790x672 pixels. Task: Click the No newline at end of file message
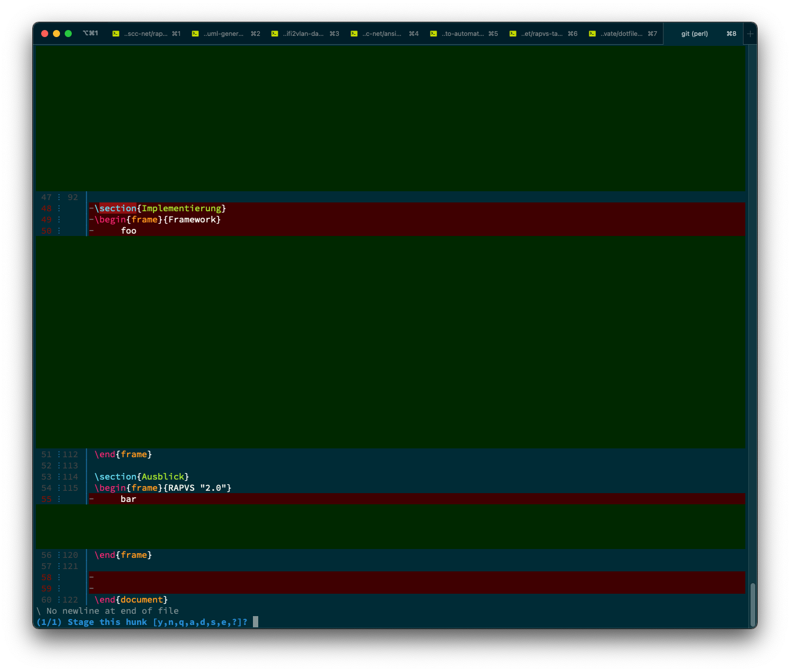pos(108,610)
